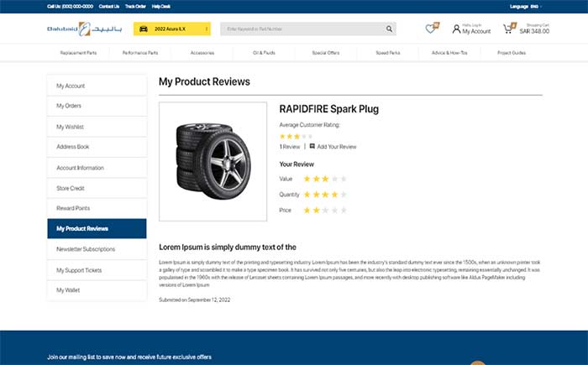The height and width of the screenshot is (365, 588).
Task: Open Accessories menu
Action: tap(202, 53)
